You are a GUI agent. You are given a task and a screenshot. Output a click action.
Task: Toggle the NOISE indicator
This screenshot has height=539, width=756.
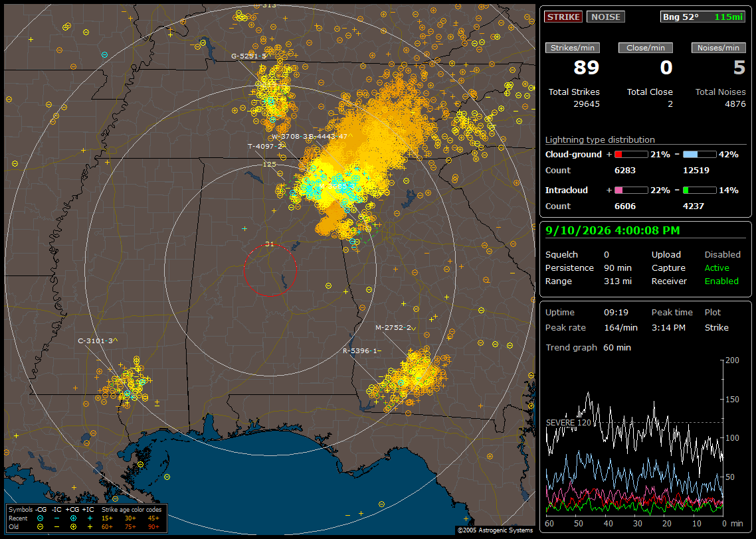(x=606, y=17)
